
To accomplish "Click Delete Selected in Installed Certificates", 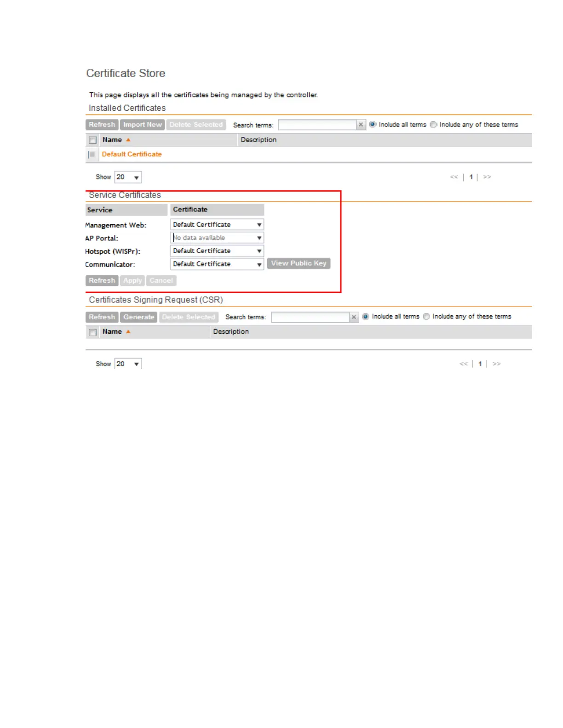I will pyautogui.click(x=196, y=125).
